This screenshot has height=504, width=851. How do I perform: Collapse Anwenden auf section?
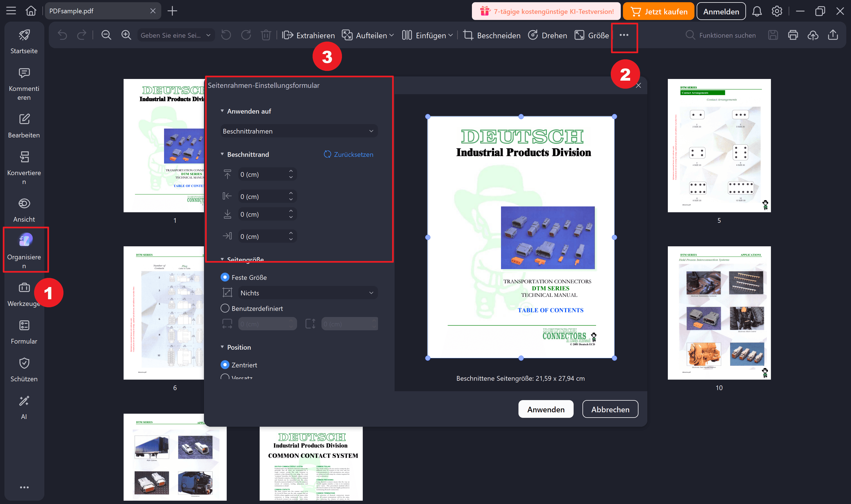pos(222,111)
